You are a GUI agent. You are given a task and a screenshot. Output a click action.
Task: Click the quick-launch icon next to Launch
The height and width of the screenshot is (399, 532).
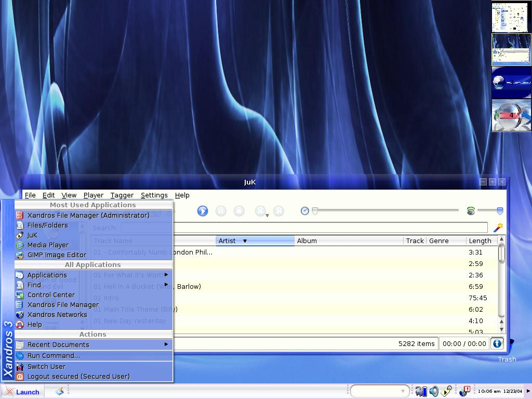coord(60,392)
